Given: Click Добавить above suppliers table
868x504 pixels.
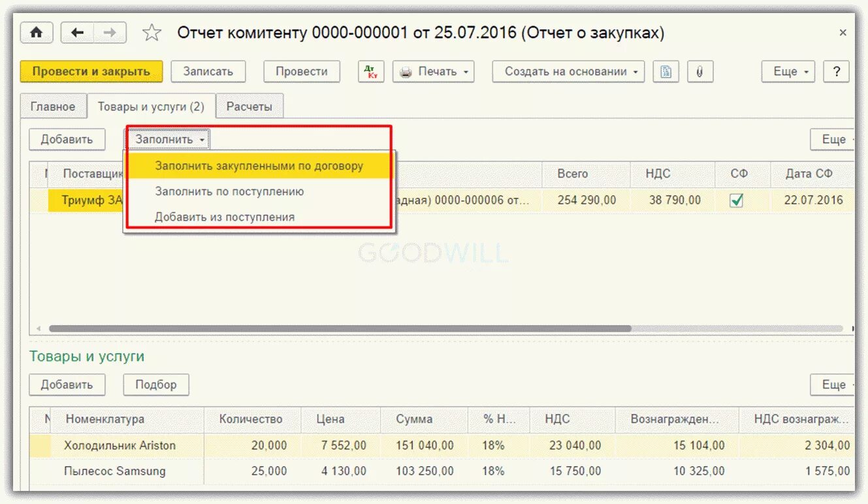Looking at the screenshot, I should [67, 140].
